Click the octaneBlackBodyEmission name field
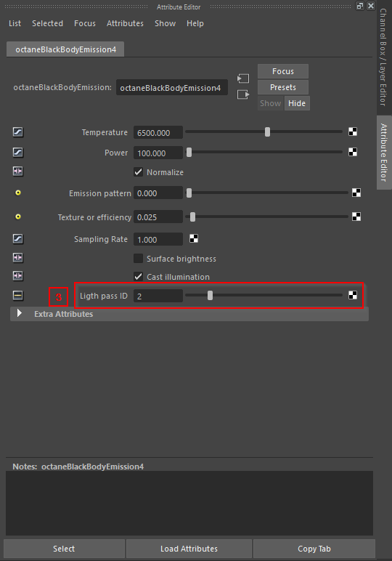 pos(172,88)
